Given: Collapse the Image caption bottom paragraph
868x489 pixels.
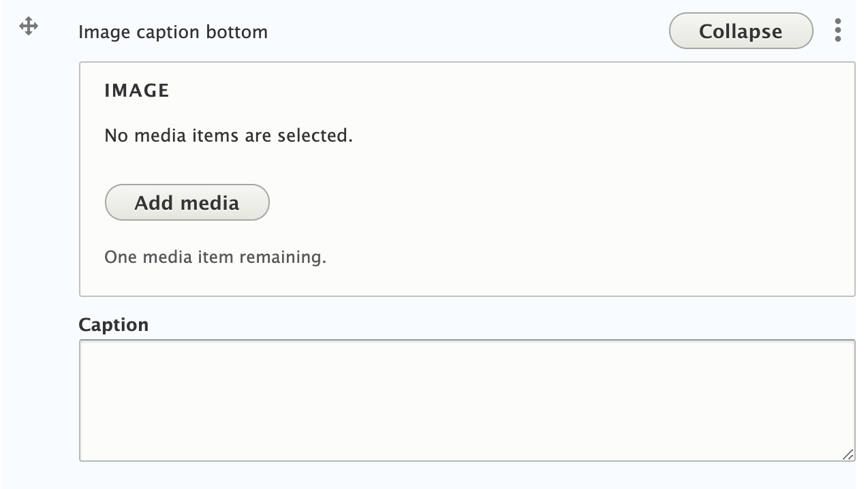Looking at the screenshot, I should pos(741,31).
